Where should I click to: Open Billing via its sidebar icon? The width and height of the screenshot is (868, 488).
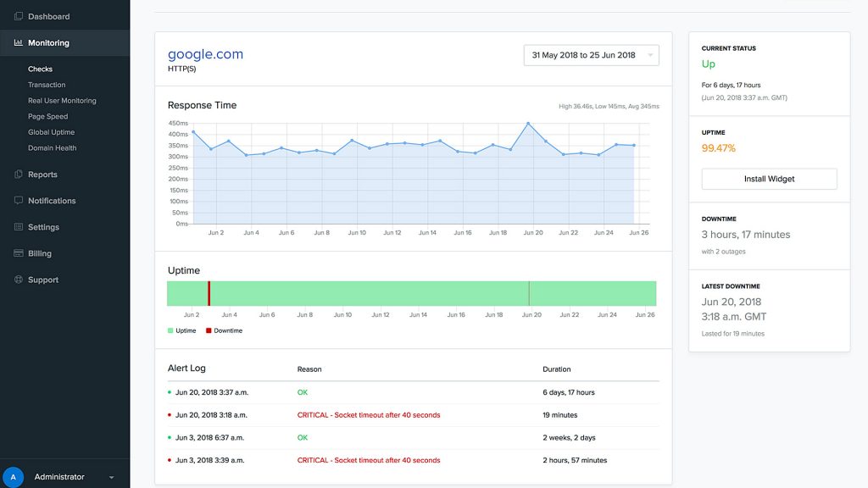(17, 252)
